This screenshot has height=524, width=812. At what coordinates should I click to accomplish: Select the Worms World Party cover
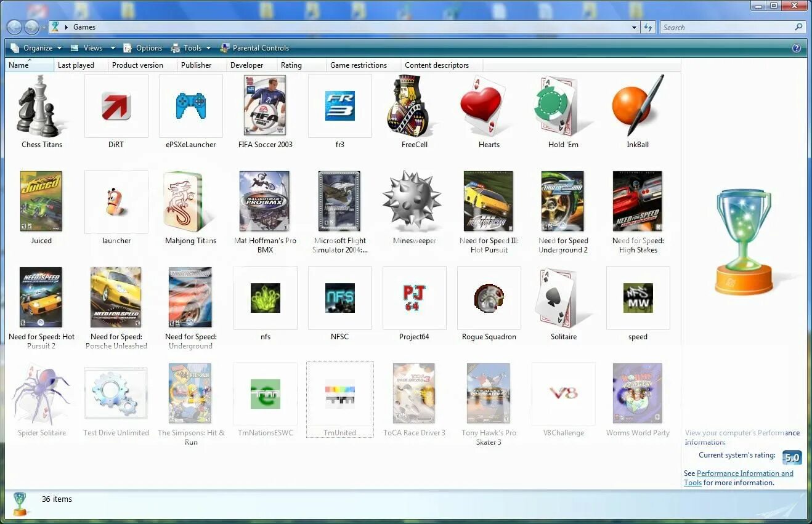[x=638, y=393]
